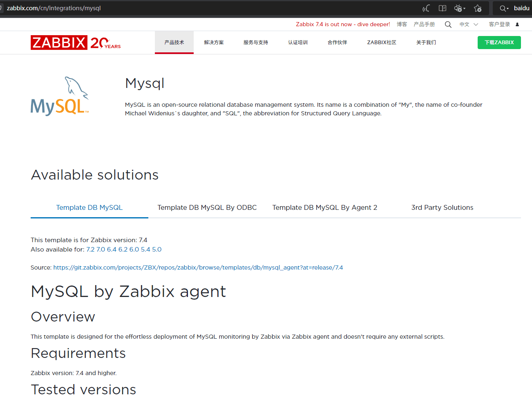Click 'This template is for Zabbix version: 7.4'

[x=89, y=240]
